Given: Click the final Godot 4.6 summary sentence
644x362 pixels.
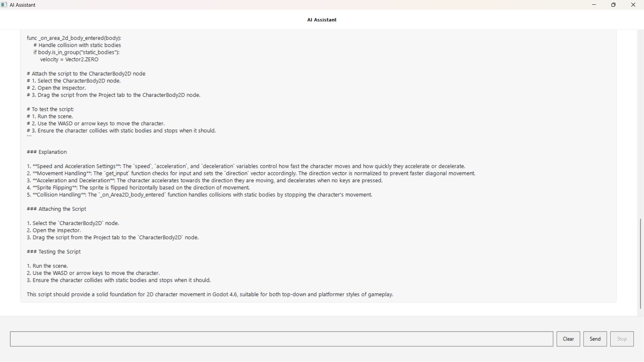Looking at the screenshot, I should pos(210,295).
